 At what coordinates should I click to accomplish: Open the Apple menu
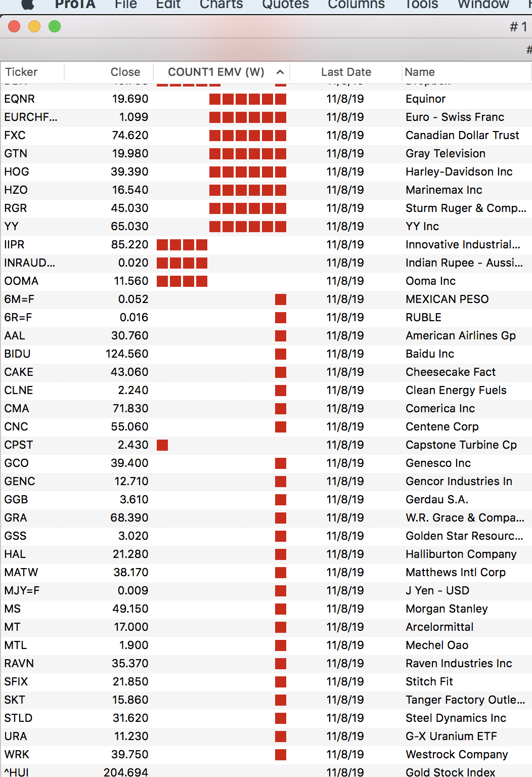pos(27,4)
